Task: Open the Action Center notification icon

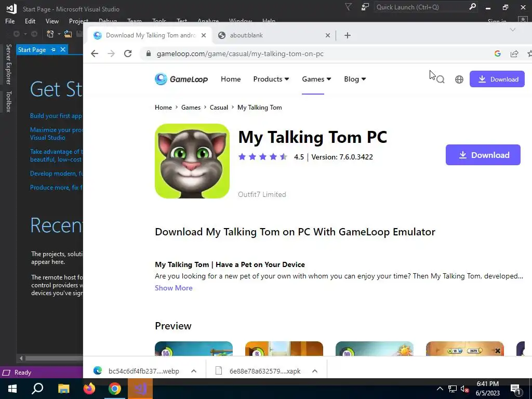Action: click(x=516, y=390)
